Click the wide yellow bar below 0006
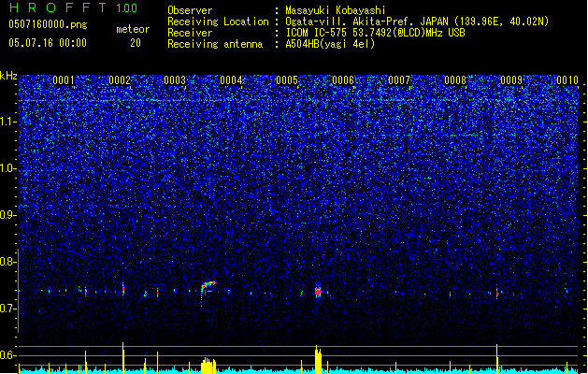This screenshot has height=374, width=588. (x=319, y=359)
